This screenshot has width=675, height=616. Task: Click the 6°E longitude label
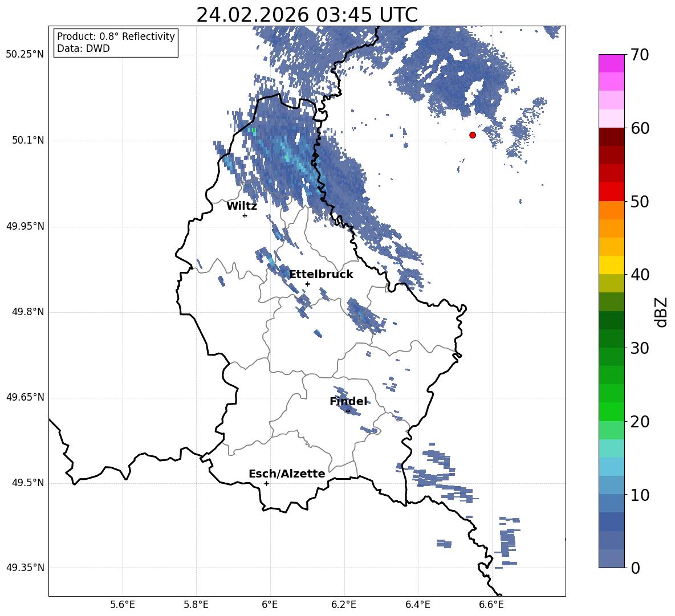pos(270,605)
